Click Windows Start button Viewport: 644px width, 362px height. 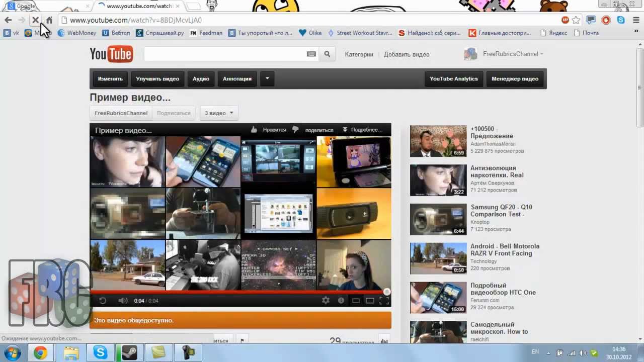12,352
